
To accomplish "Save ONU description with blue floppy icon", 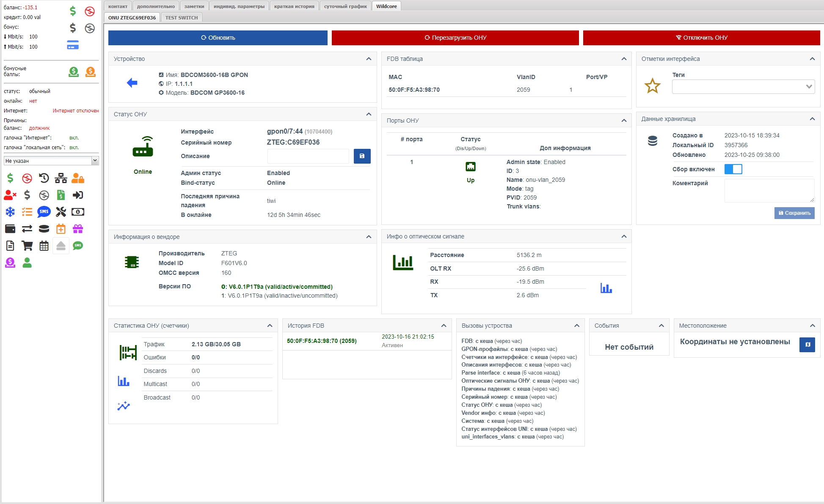I will click(362, 156).
